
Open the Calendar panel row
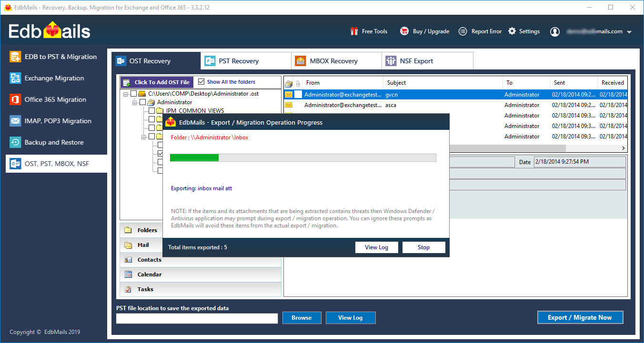click(x=201, y=274)
